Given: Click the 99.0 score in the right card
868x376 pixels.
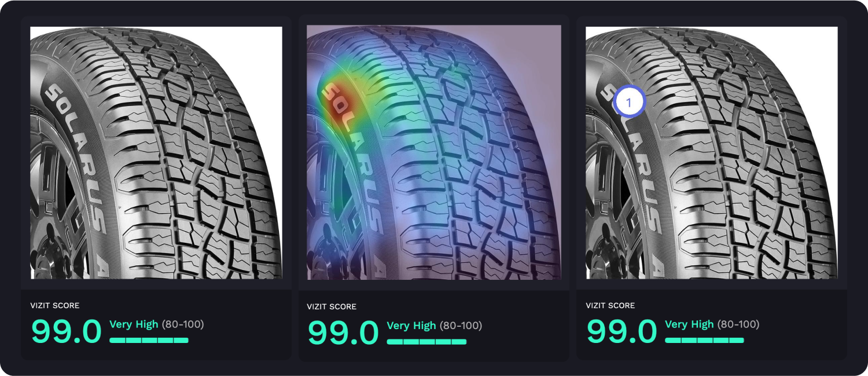Looking at the screenshot, I should (622, 332).
